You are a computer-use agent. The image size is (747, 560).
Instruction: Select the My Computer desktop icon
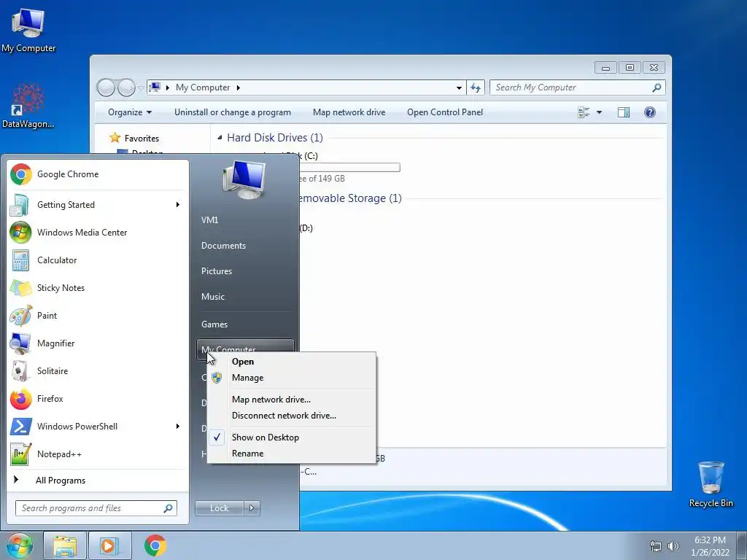[x=28, y=31]
